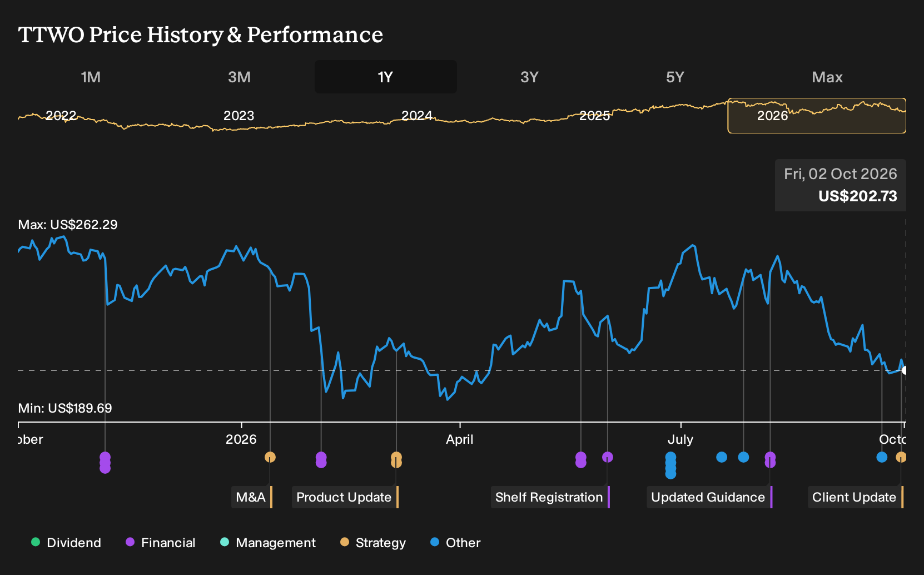Switch to the 3M range tab
The width and height of the screenshot is (924, 575).
click(x=239, y=77)
